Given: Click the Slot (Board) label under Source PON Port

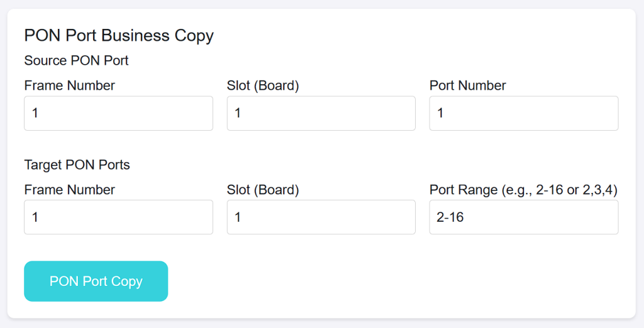Looking at the screenshot, I should (263, 85).
